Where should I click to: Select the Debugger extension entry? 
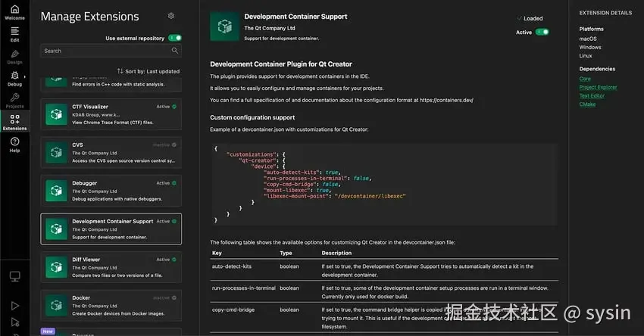click(x=111, y=191)
